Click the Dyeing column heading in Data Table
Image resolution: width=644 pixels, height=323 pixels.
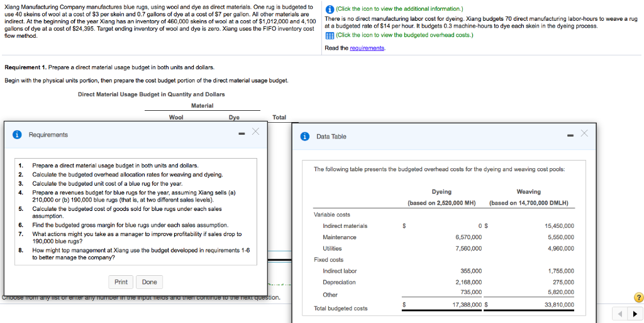(441, 192)
